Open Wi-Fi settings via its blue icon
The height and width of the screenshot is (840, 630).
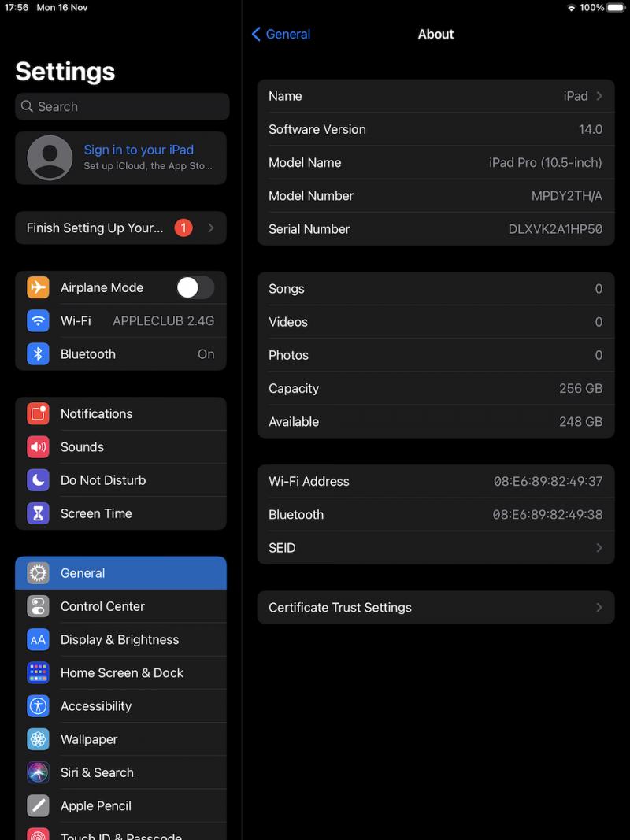point(38,320)
